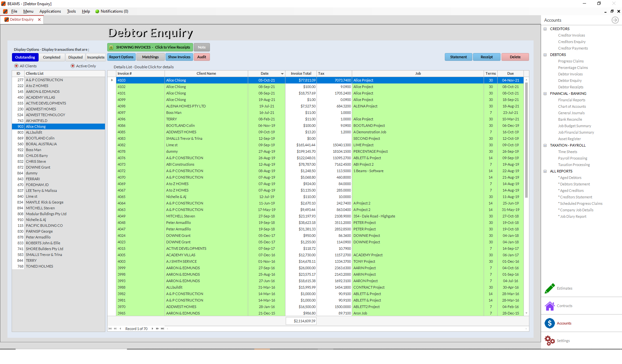Click the Notifications (0) icon
Image resolution: width=622 pixels, height=364 pixels.
pyautogui.click(x=97, y=11)
